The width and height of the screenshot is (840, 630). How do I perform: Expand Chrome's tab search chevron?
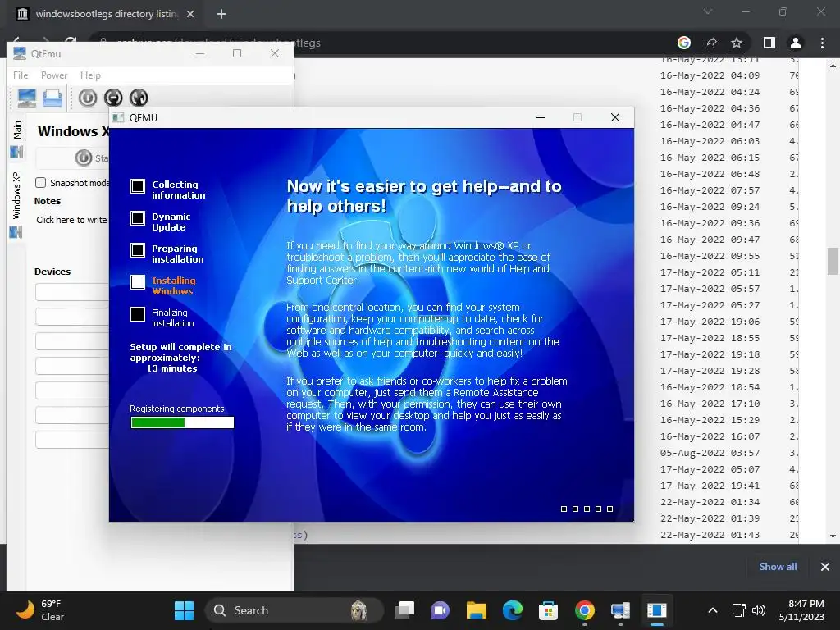(x=708, y=11)
